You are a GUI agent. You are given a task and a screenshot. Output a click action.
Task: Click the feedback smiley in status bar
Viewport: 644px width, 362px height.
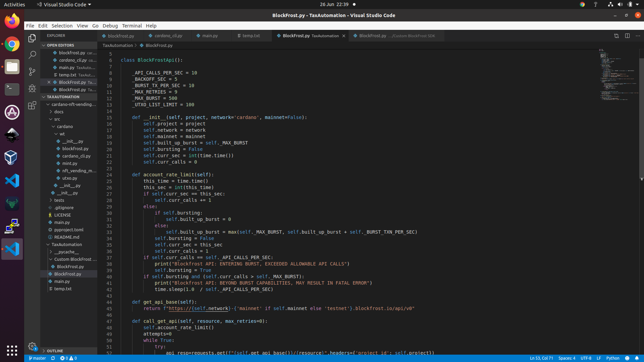point(627,358)
